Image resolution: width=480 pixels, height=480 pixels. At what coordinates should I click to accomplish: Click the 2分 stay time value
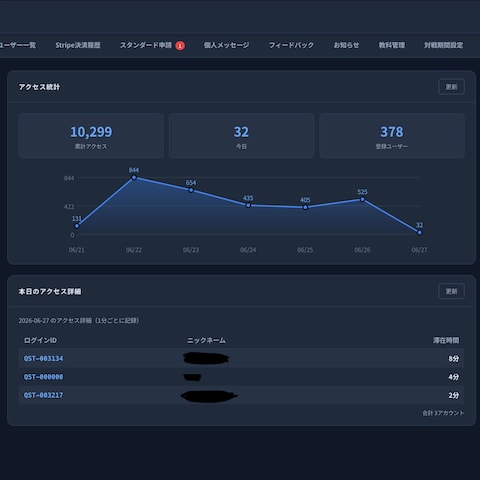pos(454,395)
